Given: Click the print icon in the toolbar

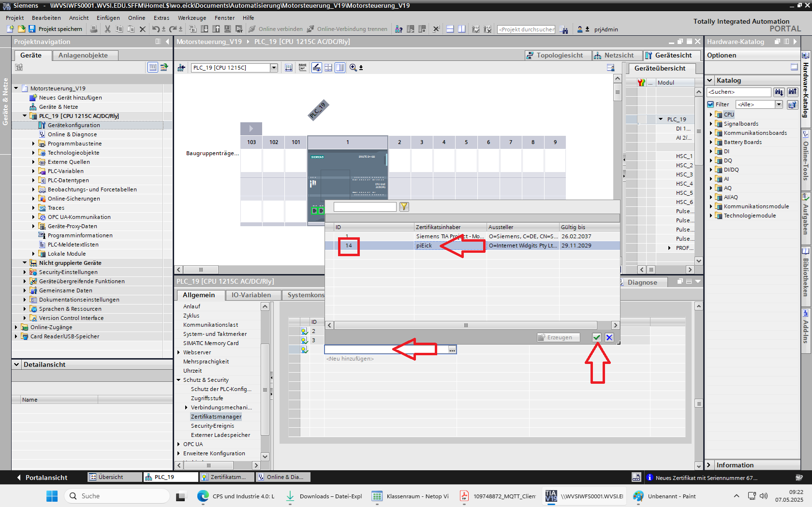Looking at the screenshot, I should coord(94,29).
